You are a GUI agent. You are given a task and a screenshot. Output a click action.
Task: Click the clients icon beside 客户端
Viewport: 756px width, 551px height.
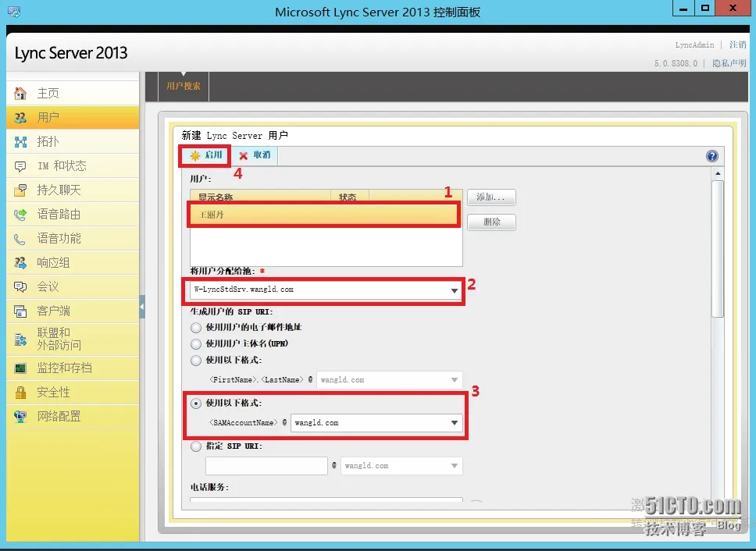pos(20,311)
